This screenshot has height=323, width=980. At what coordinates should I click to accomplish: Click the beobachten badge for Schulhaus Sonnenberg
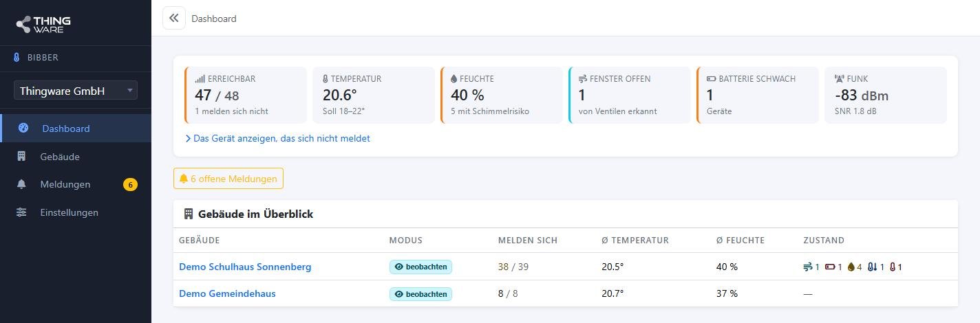(x=420, y=267)
